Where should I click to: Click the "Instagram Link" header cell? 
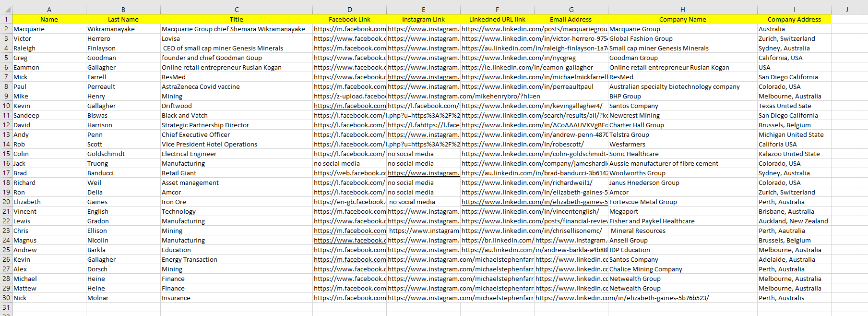pyautogui.click(x=424, y=19)
